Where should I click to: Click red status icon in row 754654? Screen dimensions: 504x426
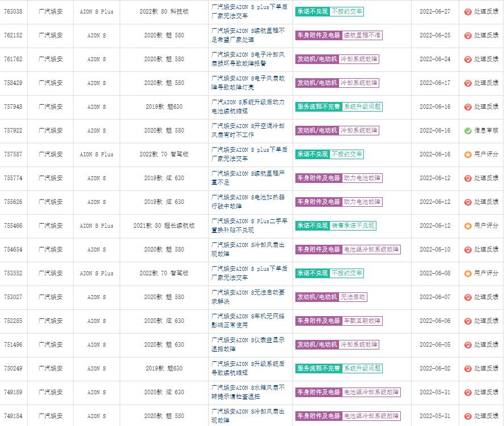click(468, 250)
